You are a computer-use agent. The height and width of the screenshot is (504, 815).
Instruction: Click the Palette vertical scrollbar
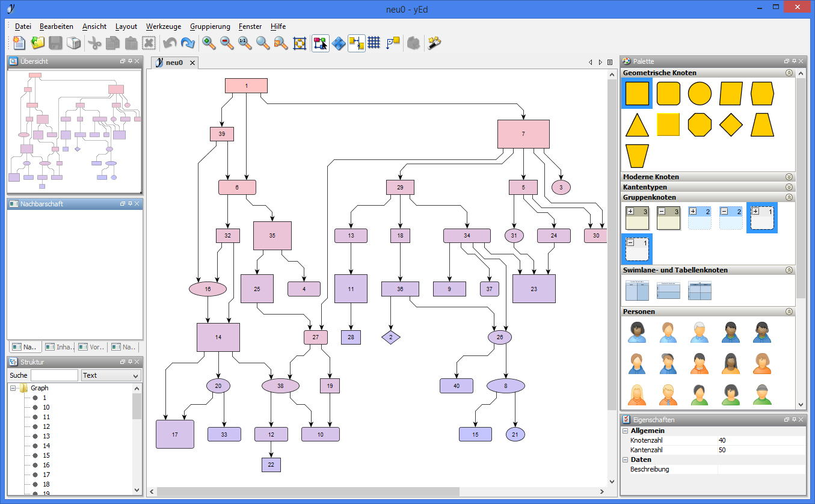coord(801,188)
